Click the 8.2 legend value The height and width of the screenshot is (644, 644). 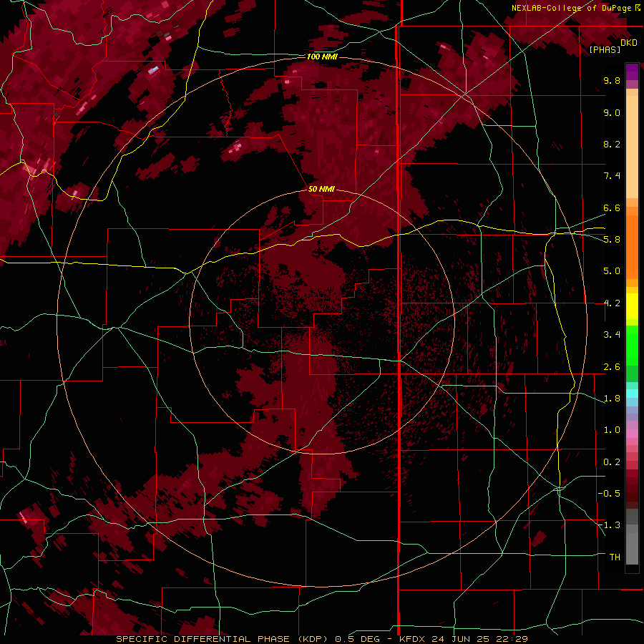(x=612, y=144)
